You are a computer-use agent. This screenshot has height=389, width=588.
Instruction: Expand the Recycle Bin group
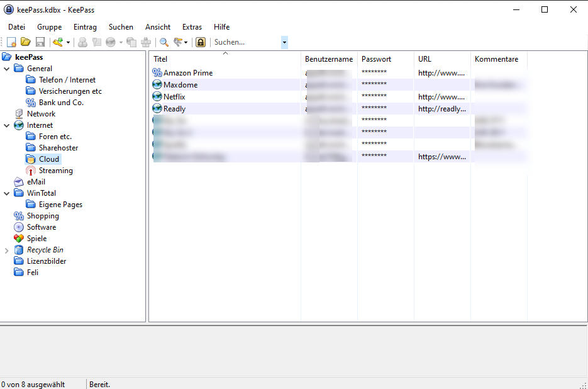[x=6, y=250]
